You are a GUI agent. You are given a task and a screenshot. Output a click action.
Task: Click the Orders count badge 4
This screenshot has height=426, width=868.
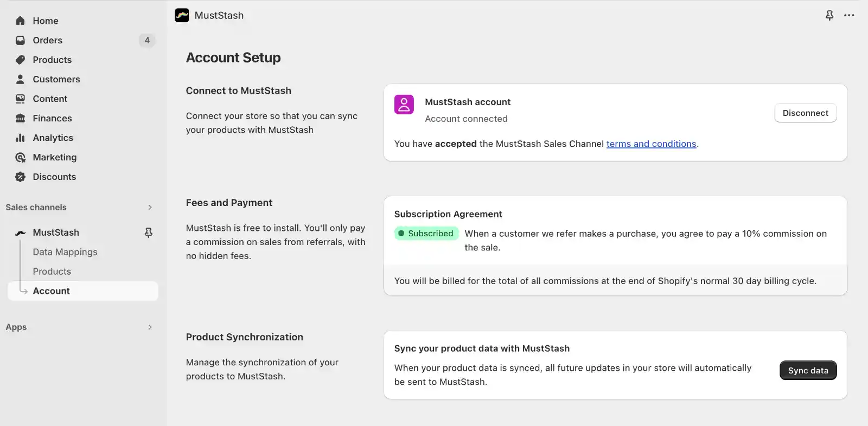point(147,40)
